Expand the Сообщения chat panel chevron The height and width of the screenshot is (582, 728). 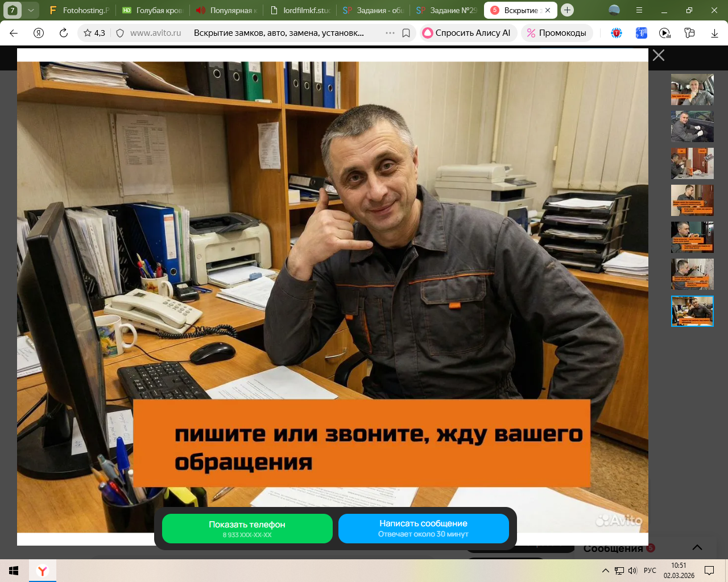click(x=697, y=548)
